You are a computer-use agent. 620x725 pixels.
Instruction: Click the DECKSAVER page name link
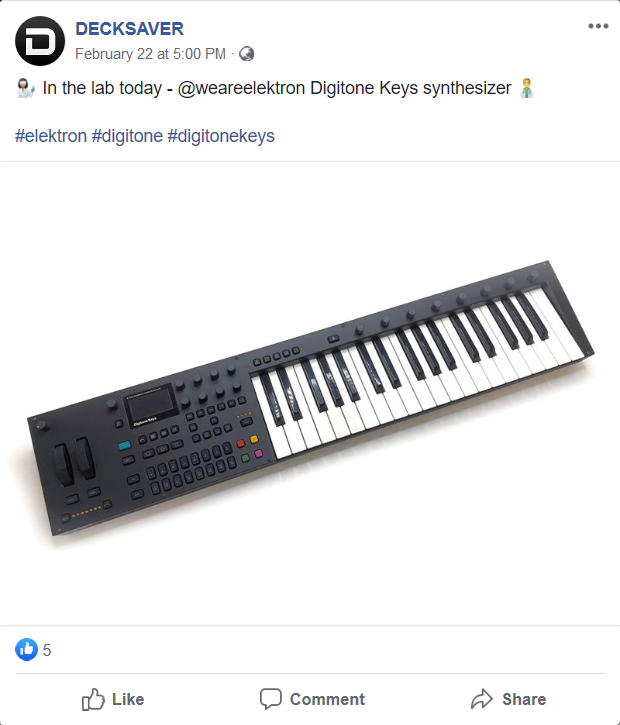click(x=129, y=29)
